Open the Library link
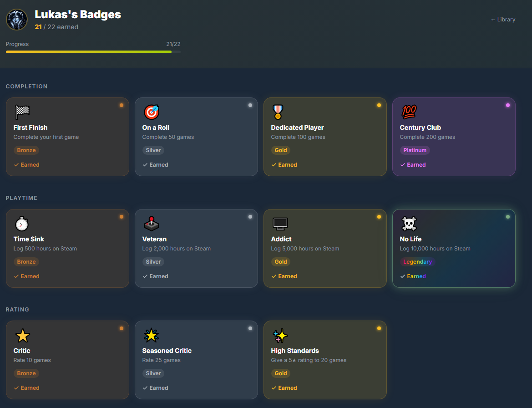Screen dimensions: 532x408 [502, 19]
